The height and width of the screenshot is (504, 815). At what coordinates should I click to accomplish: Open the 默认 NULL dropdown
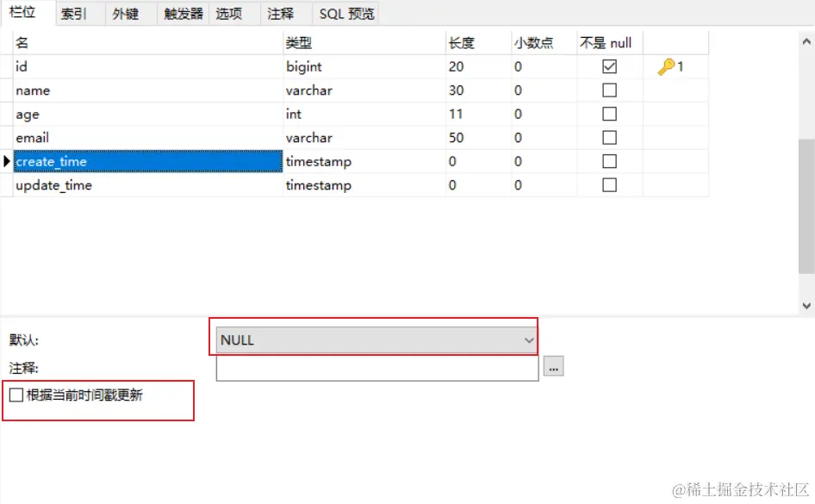click(376, 340)
